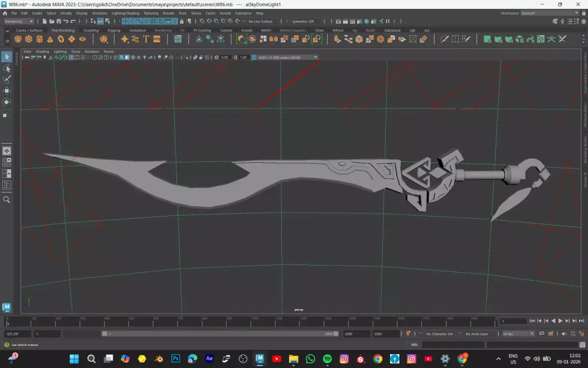The image size is (588, 368).
Task: Create a polygon disc from the shelf
Action: click(82, 39)
